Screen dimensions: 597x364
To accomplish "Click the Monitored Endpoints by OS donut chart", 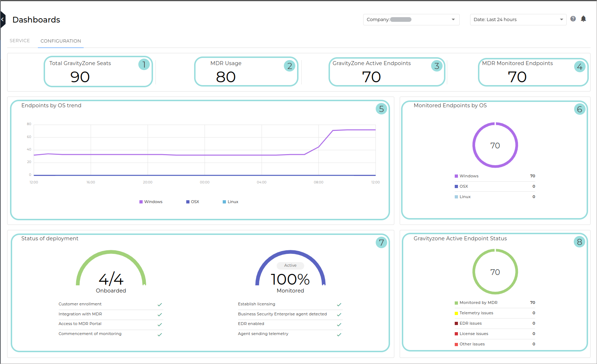I will (495, 145).
